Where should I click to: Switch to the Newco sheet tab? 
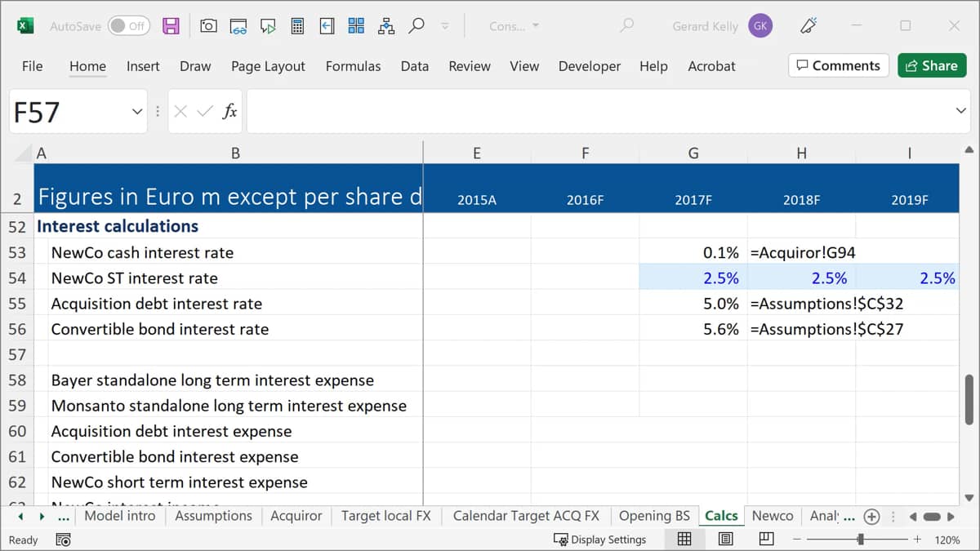(x=773, y=516)
